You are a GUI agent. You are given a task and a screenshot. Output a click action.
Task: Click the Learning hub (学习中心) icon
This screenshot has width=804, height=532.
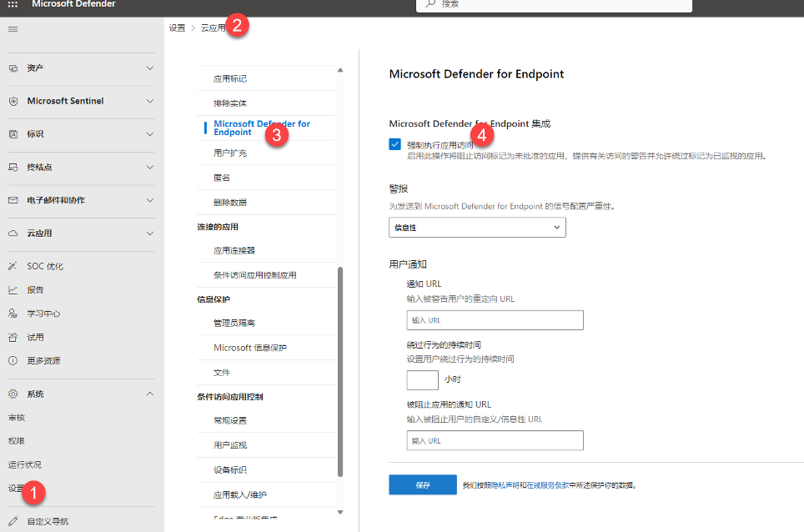[13, 314]
